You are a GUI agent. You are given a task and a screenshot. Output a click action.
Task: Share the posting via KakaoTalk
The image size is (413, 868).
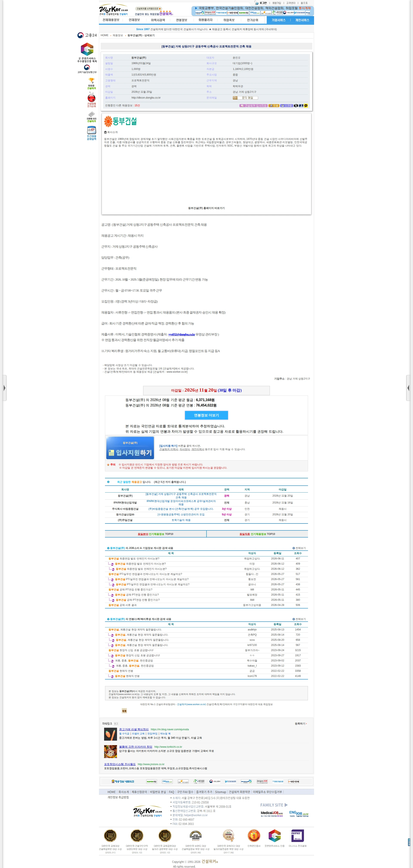[x=306, y=106]
